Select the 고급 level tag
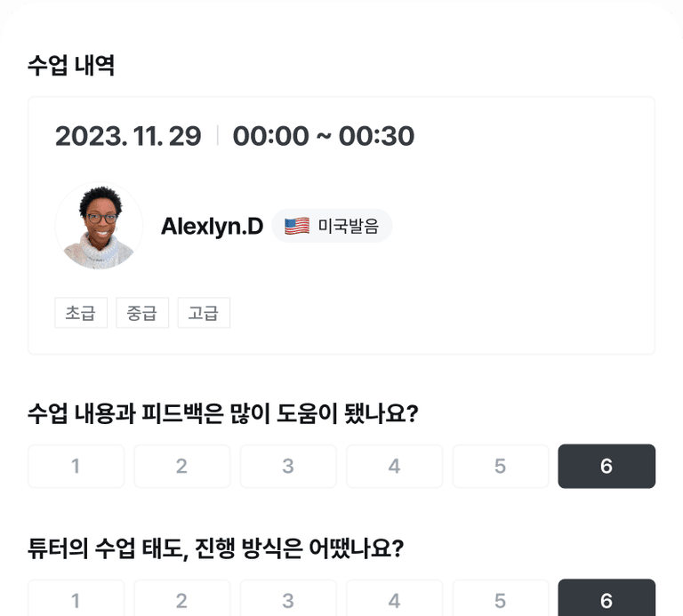 [x=204, y=313]
